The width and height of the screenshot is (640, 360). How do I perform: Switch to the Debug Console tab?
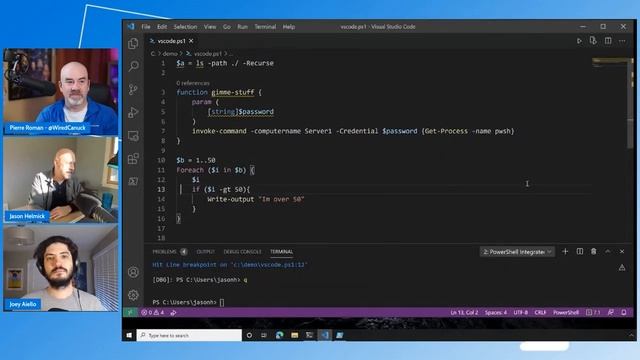coord(242,251)
